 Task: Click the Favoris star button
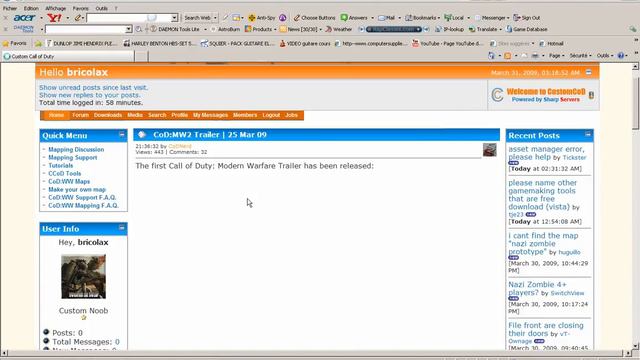pos(15,43)
